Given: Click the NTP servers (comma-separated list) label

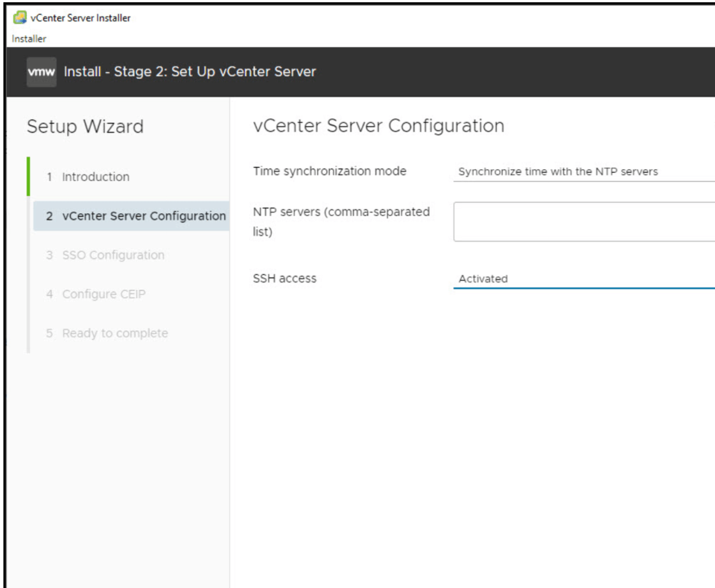Looking at the screenshot, I should click(x=341, y=221).
